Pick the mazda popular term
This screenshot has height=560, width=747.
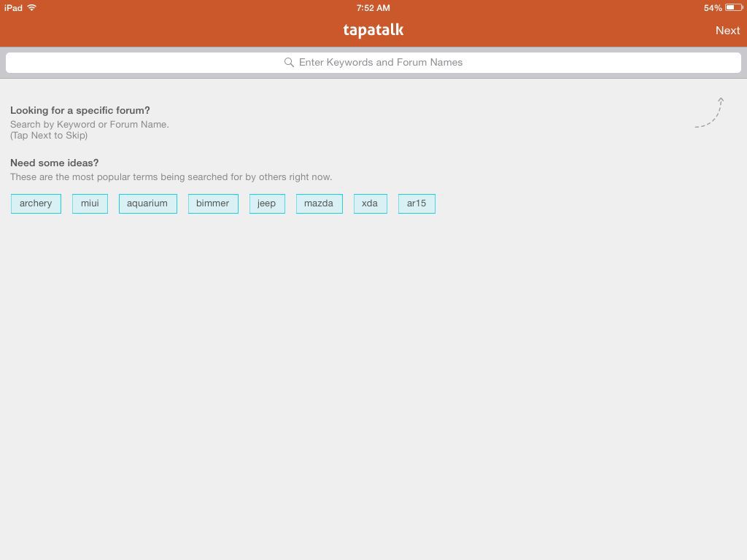click(x=320, y=203)
